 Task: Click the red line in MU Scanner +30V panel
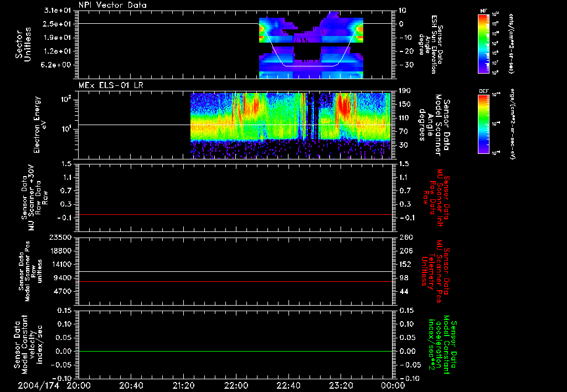pos(235,214)
